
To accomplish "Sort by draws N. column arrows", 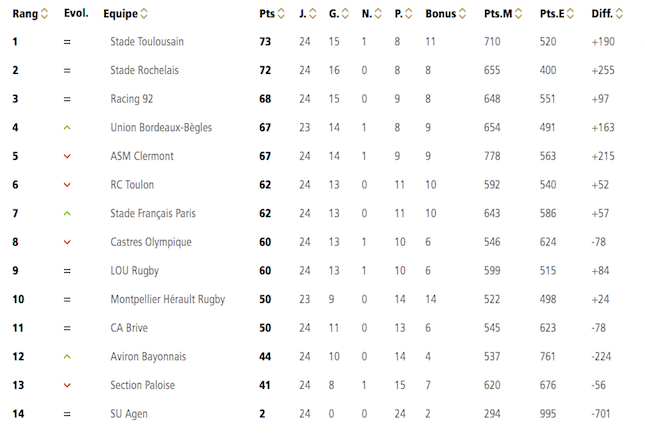I will (x=378, y=14).
